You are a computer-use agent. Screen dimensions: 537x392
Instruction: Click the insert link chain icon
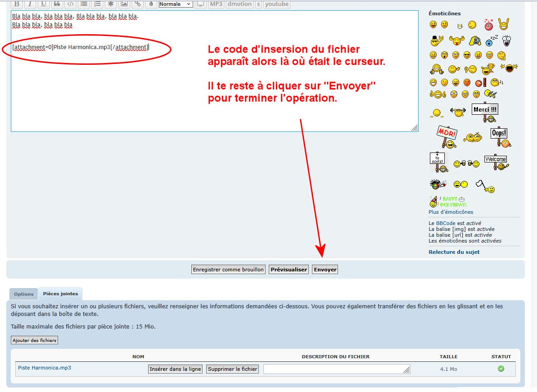coord(137,4)
